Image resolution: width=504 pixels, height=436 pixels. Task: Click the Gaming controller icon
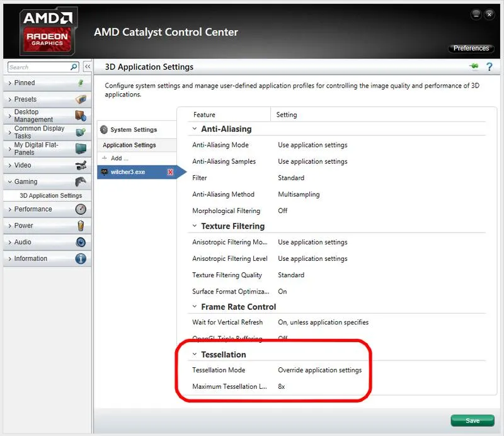click(81, 181)
